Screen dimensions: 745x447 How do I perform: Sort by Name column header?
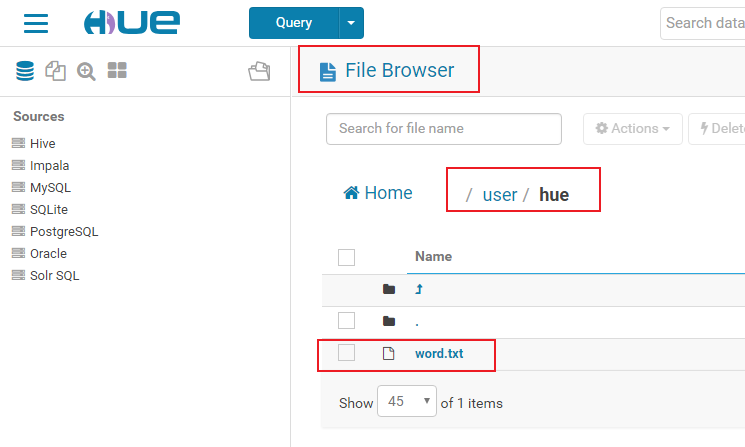coord(433,257)
